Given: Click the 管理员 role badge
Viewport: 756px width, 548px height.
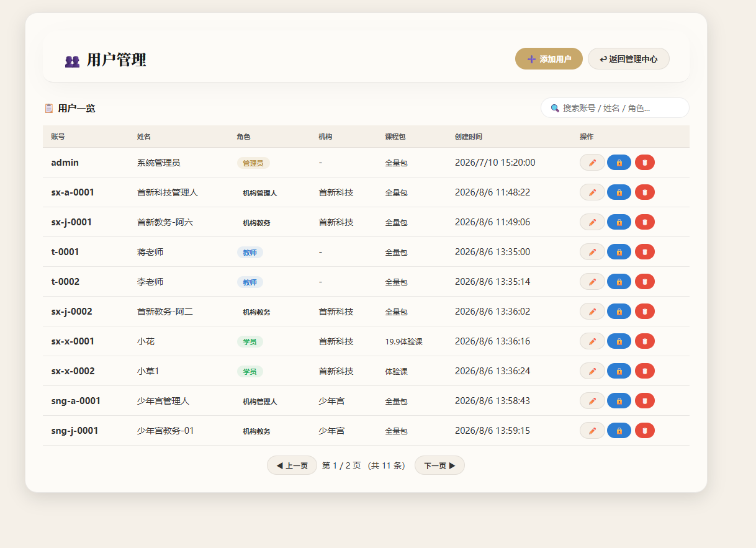Looking at the screenshot, I should click(x=253, y=163).
